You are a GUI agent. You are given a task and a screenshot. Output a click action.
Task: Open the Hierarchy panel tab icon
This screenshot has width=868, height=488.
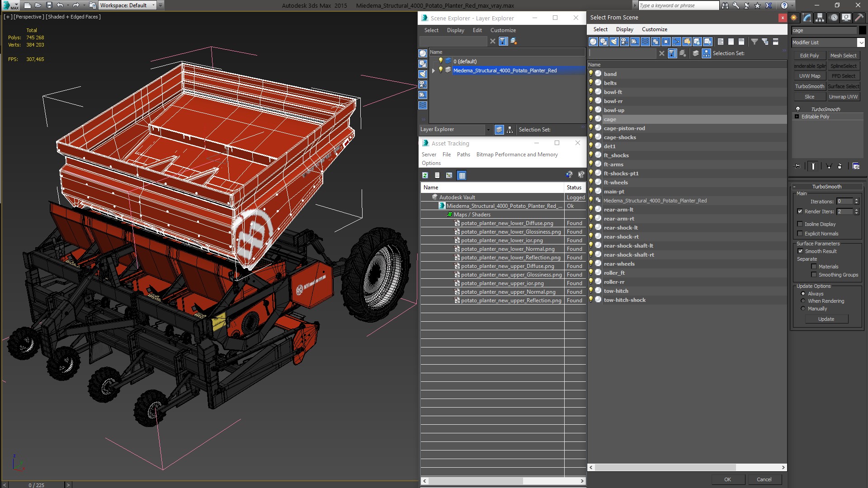pos(820,18)
